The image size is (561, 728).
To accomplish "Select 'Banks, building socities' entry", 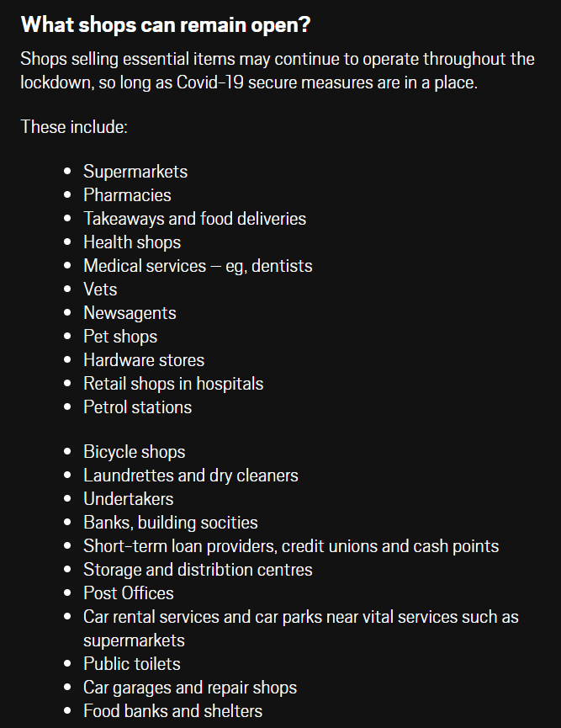I will (171, 523).
